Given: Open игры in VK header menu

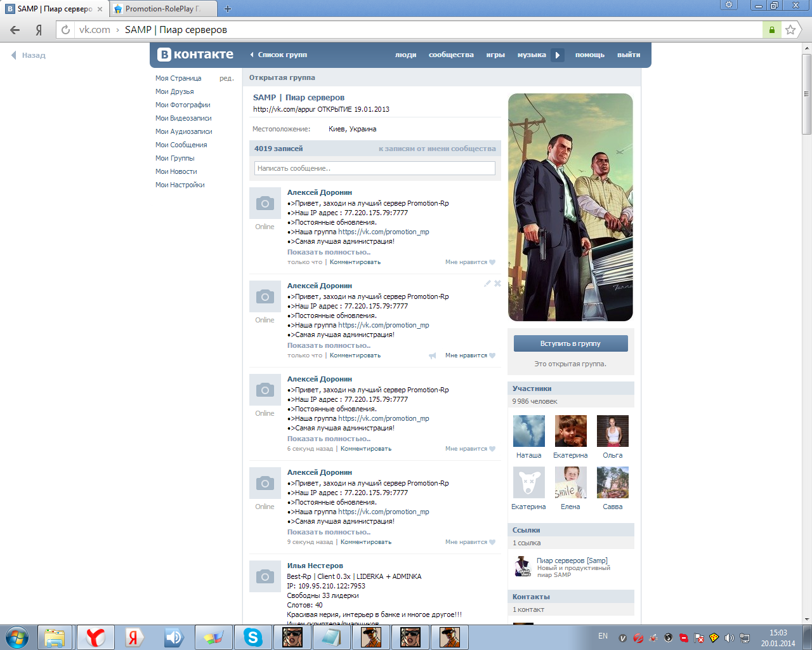Looking at the screenshot, I should point(495,55).
